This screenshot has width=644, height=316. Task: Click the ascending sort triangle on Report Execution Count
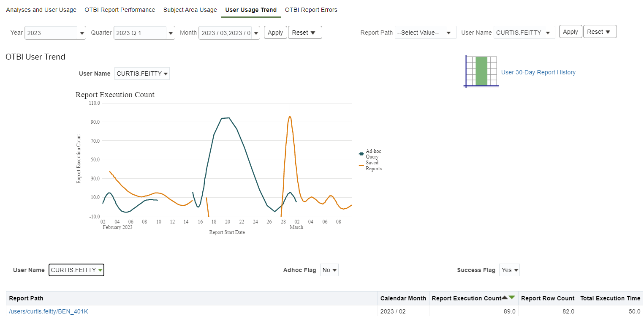[x=504, y=297]
